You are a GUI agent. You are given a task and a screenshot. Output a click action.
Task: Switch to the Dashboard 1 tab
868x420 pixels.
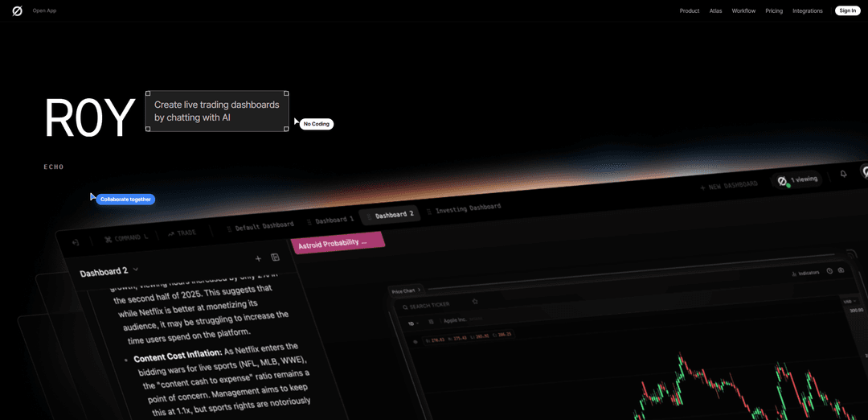point(331,220)
